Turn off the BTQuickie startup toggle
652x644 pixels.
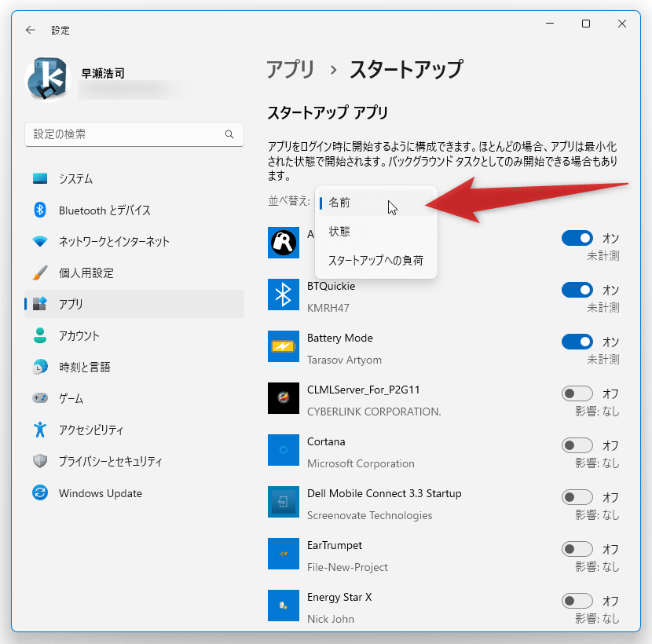tap(577, 290)
